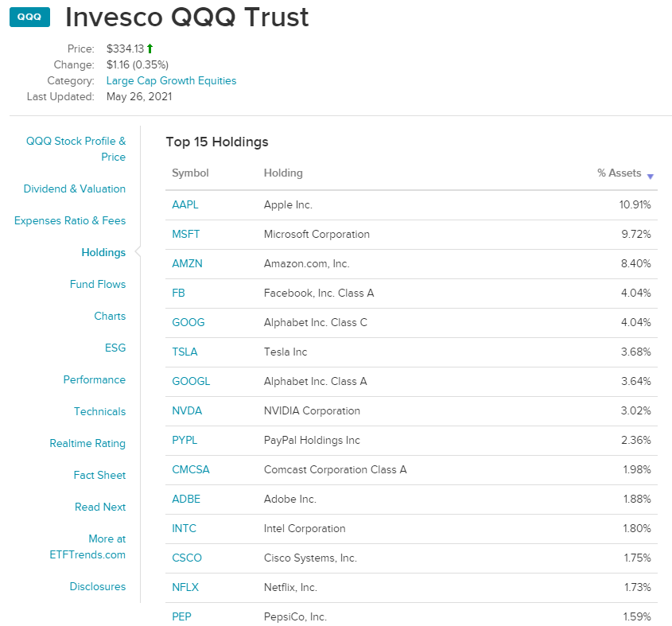672x626 pixels.
Task: Sort by % Assets arrow indicator
Action: pyautogui.click(x=651, y=177)
